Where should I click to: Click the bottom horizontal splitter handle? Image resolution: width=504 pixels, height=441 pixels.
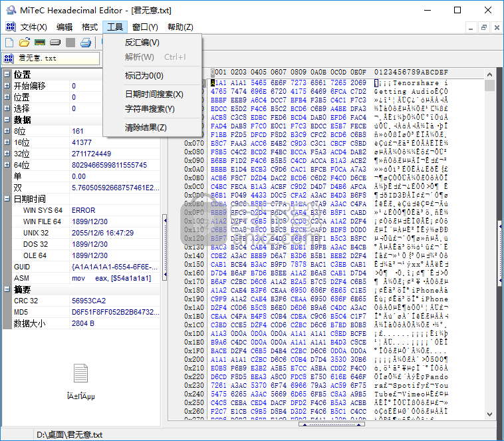pyautogui.click(x=332, y=424)
